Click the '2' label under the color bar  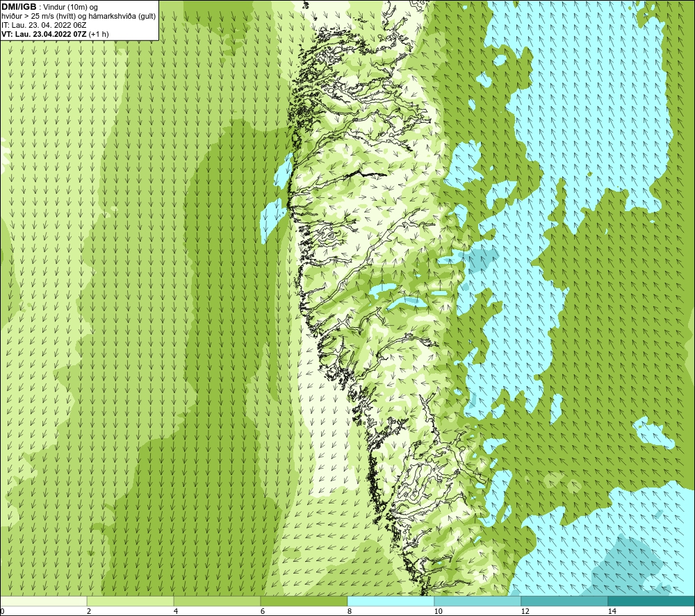[89, 611]
